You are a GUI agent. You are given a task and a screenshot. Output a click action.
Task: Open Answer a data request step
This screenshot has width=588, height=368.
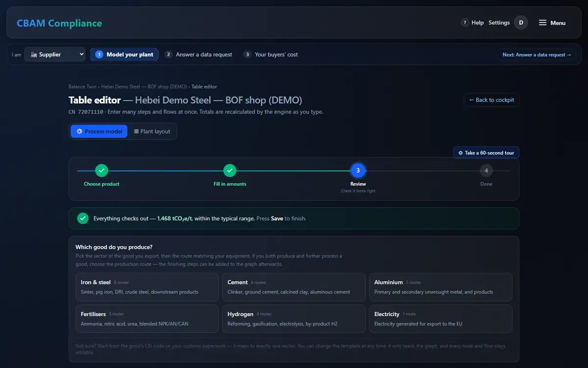(x=198, y=54)
